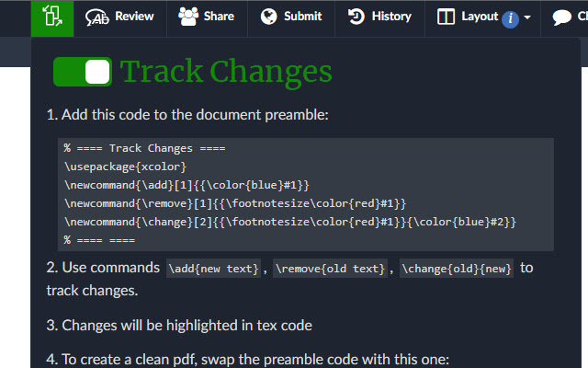The height and width of the screenshot is (368, 588).
Task: Open the Review menu
Action: [135, 16]
